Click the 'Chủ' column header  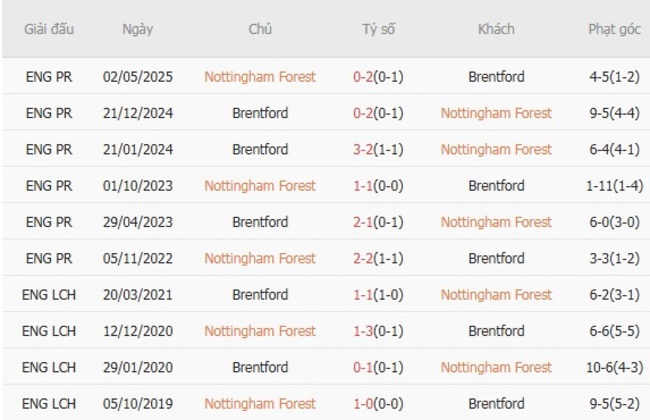[x=260, y=29]
